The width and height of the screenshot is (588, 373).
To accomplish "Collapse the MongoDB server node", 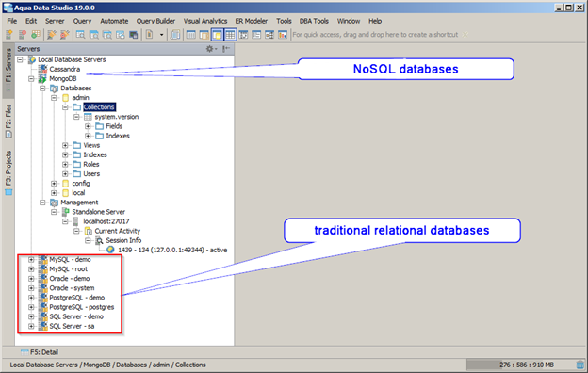I will [31, 79].
